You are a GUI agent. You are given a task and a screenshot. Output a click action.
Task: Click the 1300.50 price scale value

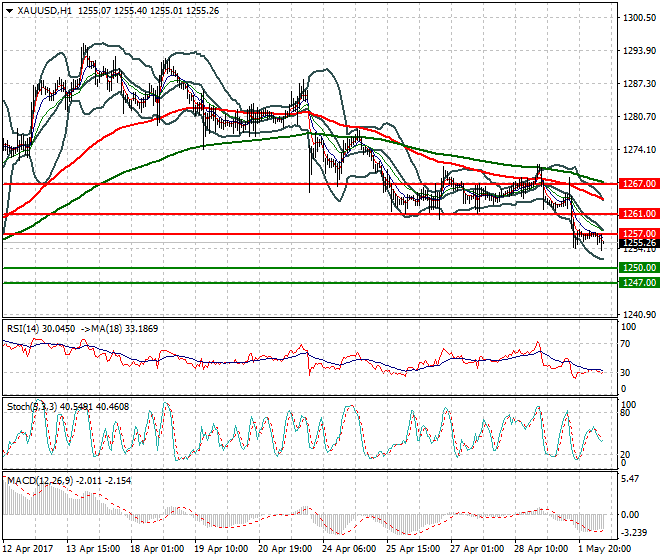coord(639,18)
